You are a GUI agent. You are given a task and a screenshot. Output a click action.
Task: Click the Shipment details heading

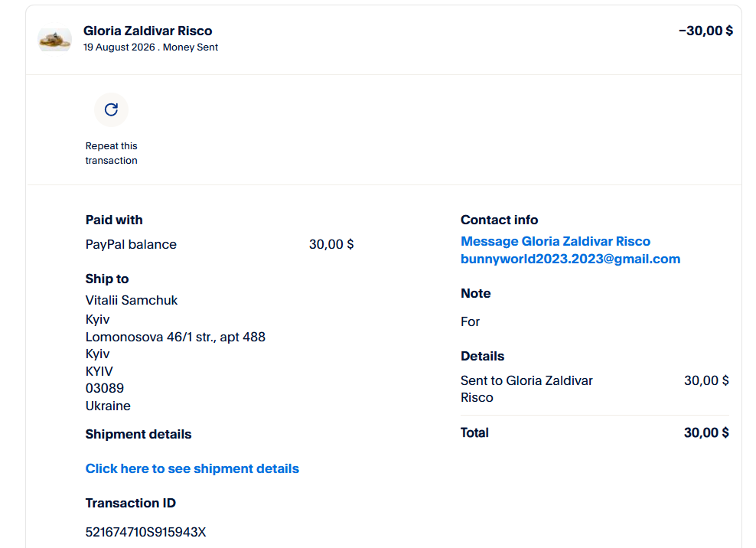coord(138,434)
